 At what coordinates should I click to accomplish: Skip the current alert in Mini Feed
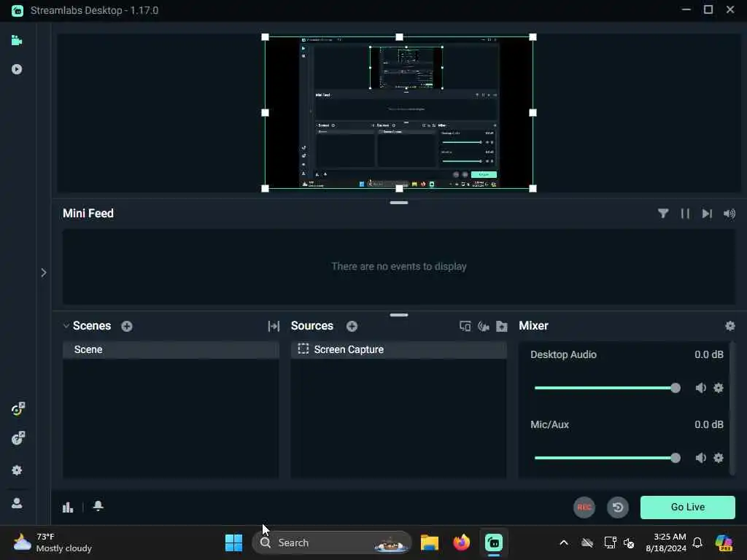coord(707,214)
